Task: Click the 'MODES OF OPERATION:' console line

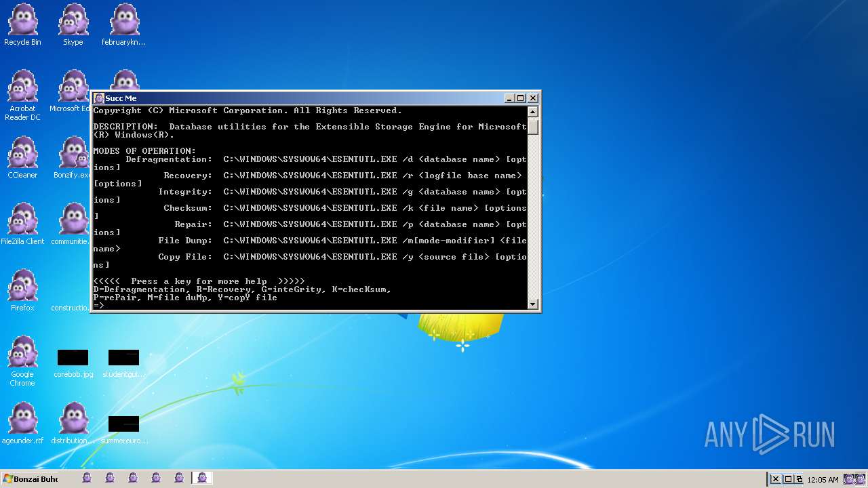Action: point(144,151)
